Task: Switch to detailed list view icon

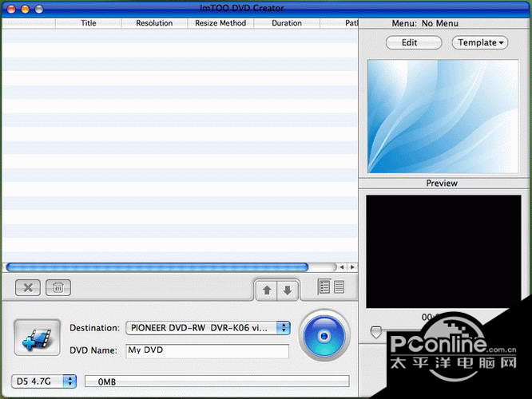Action: click(324, 286)
